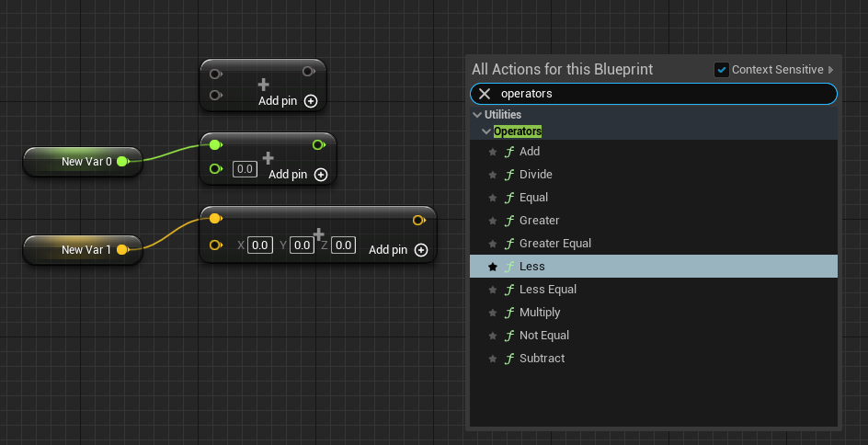Choose the Subtract operator
This screenshot has height=445, width=868.
[653, 359]
